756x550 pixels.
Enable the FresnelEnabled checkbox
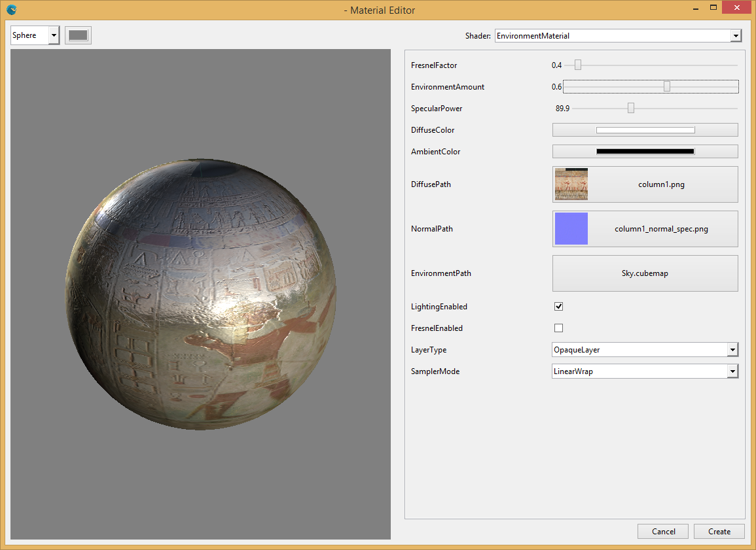[559, 328]
